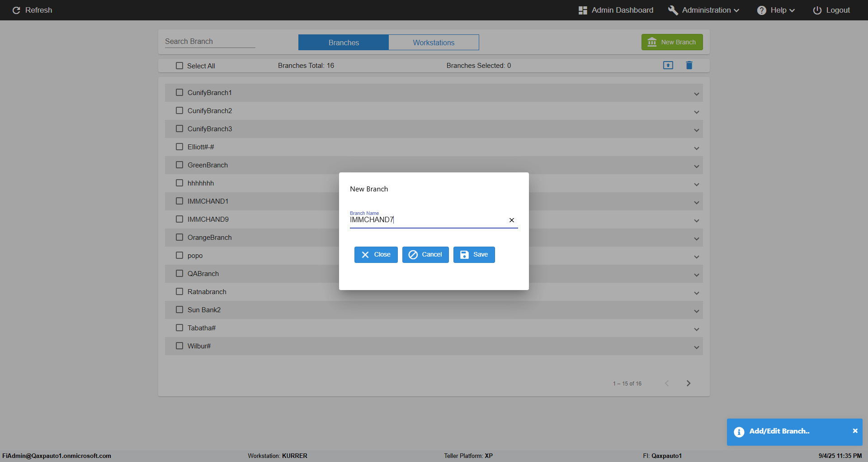Tick the CunifyBranch1 checkbox
Viewport: 868px width, 462px height.
179,92
